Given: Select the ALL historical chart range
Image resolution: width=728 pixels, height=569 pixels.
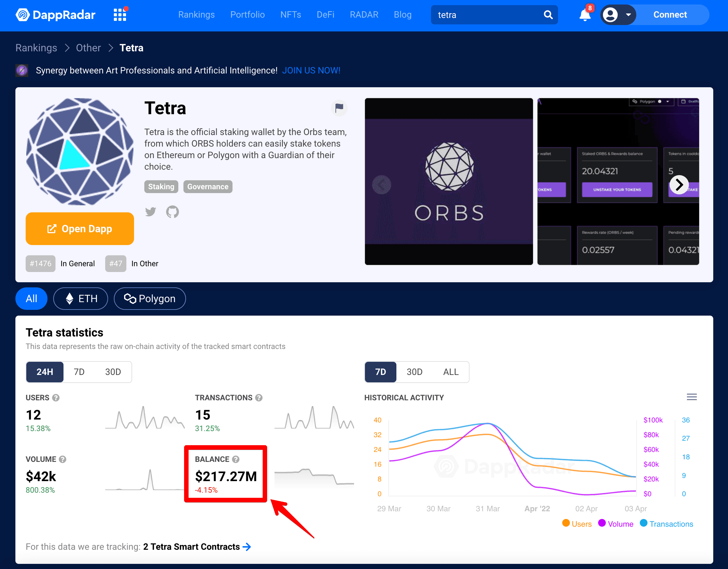Looking at the screenshot, I should pos(451,372).
